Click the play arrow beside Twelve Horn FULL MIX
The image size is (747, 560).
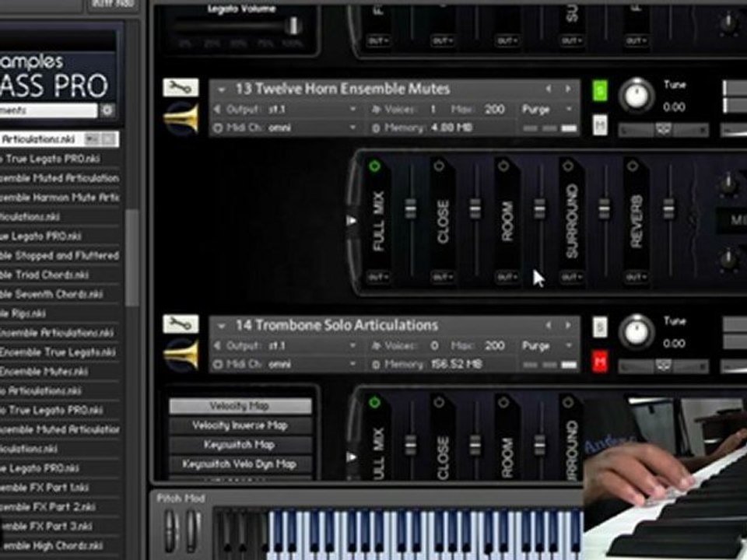[x=352, y=220]
